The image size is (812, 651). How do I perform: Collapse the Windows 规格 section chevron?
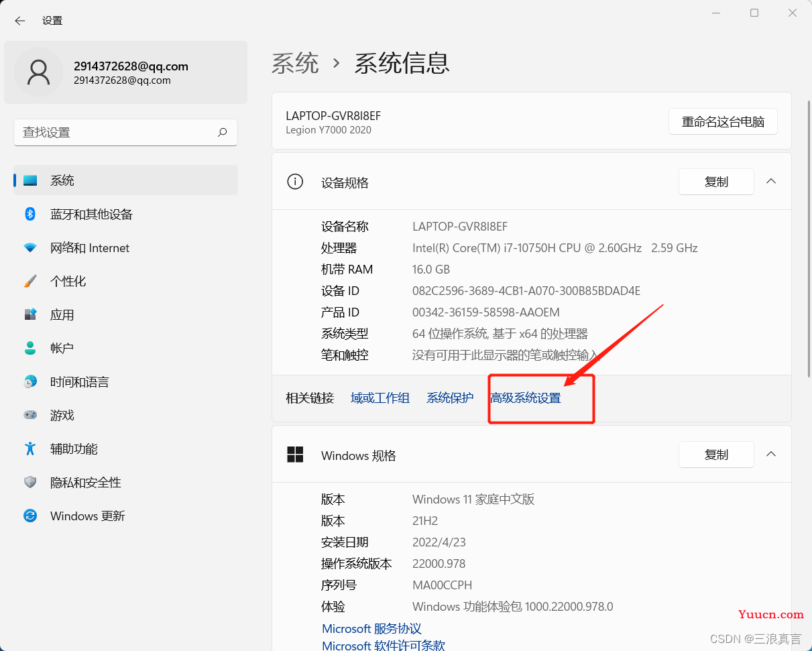tap(771, 454)
